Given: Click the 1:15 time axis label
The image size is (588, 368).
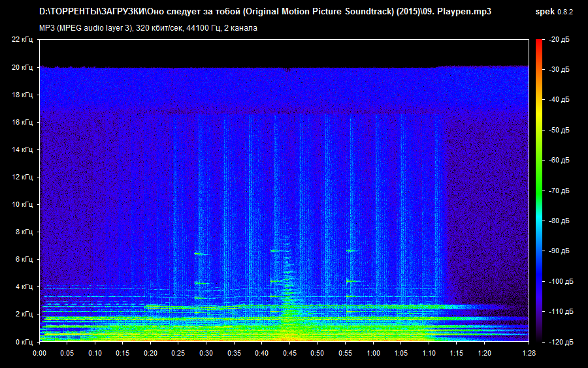Looking at the screenshot, I should [x=457, y=353].
